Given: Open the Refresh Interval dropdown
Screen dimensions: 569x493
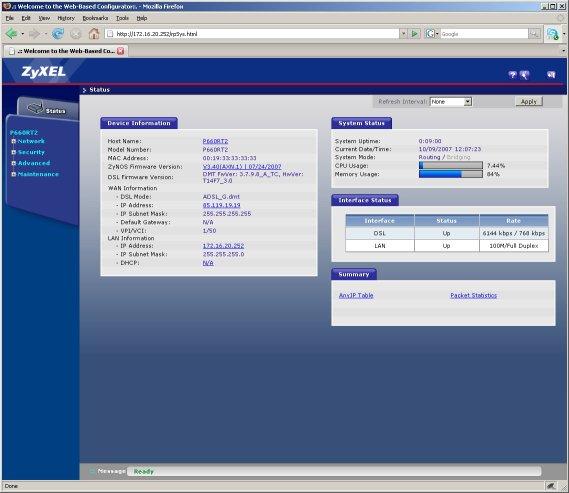Looking at the screenshot, I should 451,102.
